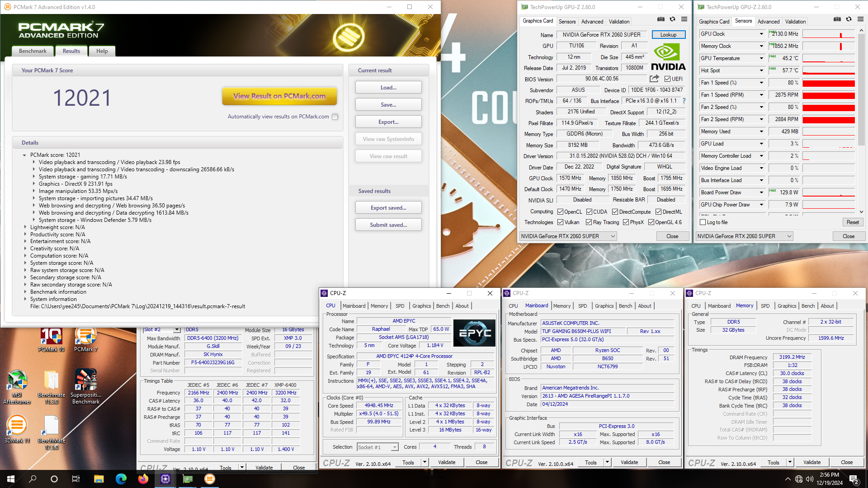Screen dimensions: 868x488
Task: Toggle the OpenCL checkbox
Action: [x=561, y=212]
